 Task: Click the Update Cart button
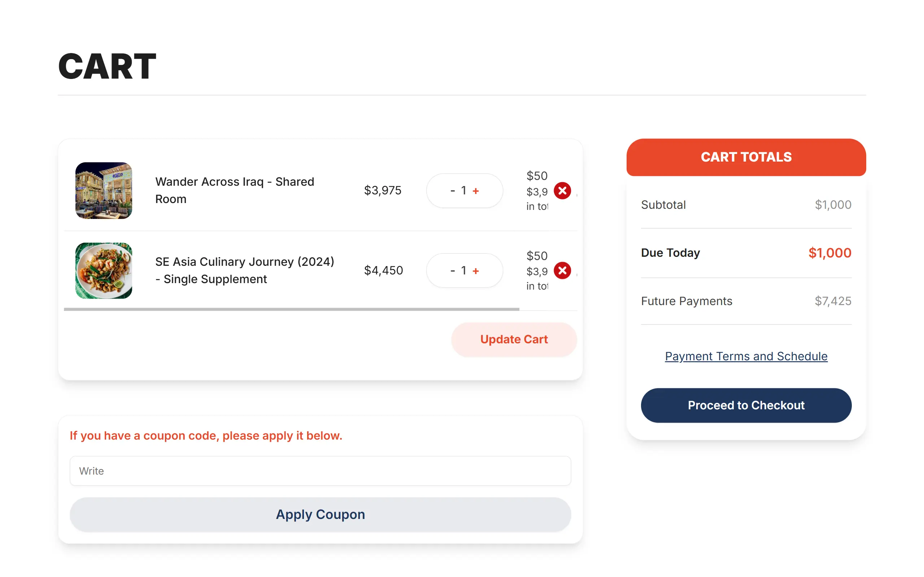[514, 339]
